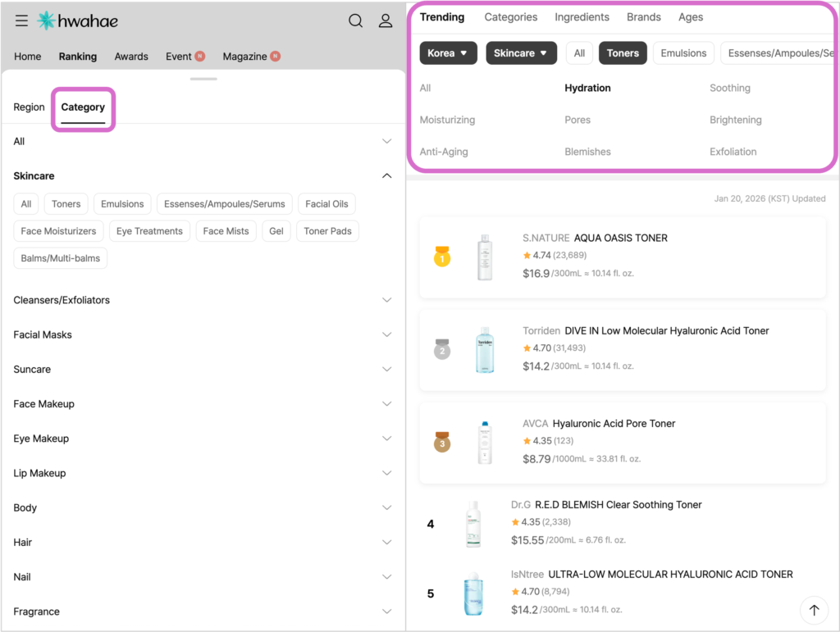Click the scroll-to-top arrow button
The image size is (840, 632).
pos(814,610)
